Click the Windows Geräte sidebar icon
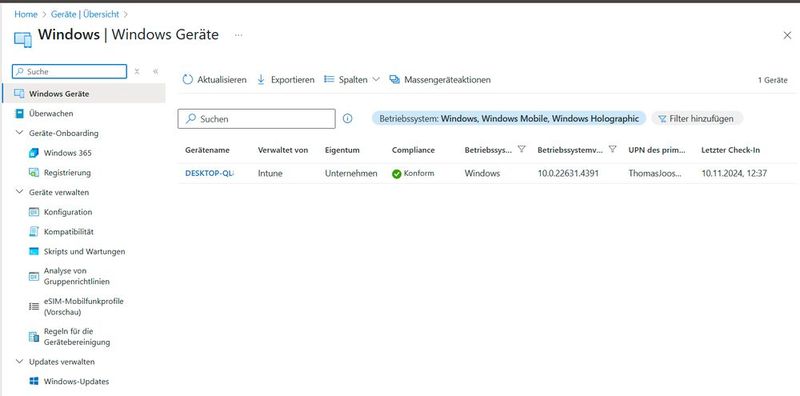This screenshot has height=396, width=800. click(x=19, y=93)
